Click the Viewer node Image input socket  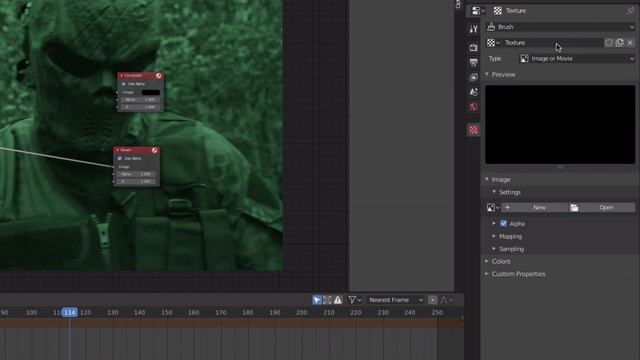pyautogui.click(x=113, y=167)
